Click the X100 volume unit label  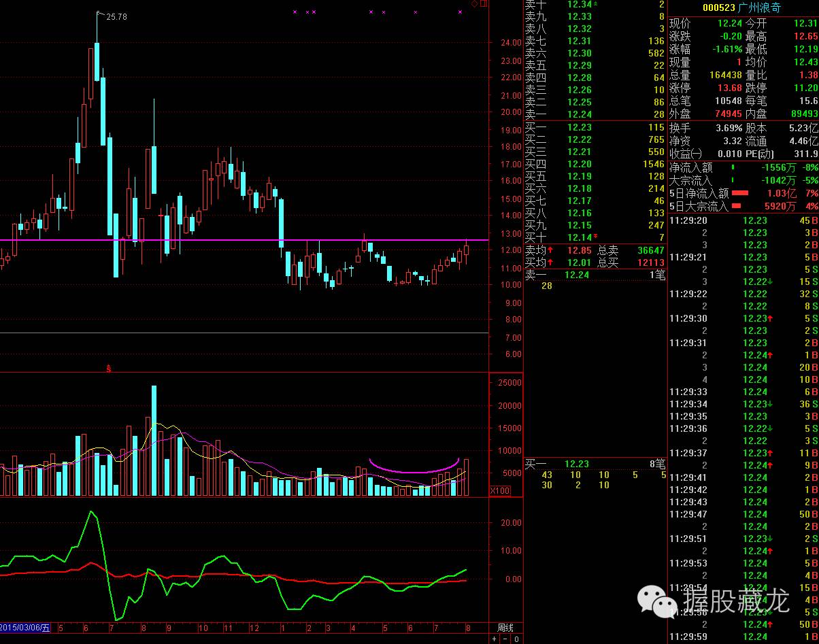pos(500,491)
